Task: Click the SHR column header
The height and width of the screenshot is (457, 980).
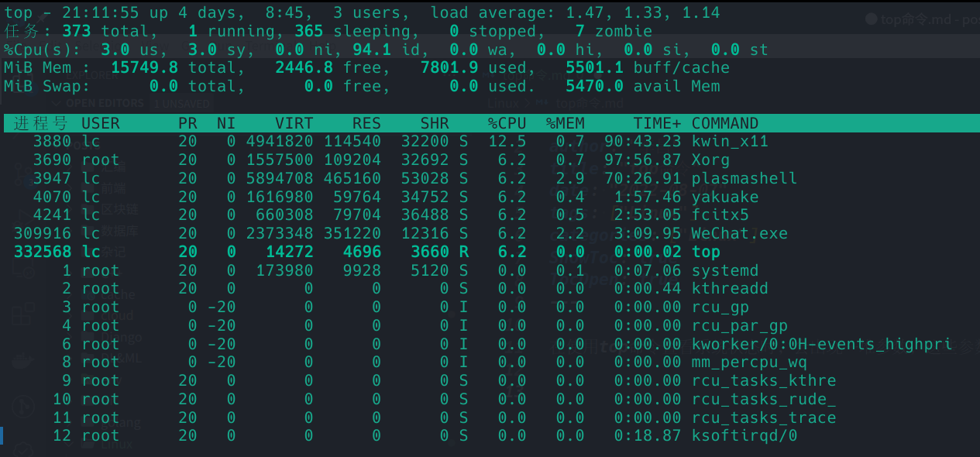Action: pyautogui.click(x=435, y=123)
